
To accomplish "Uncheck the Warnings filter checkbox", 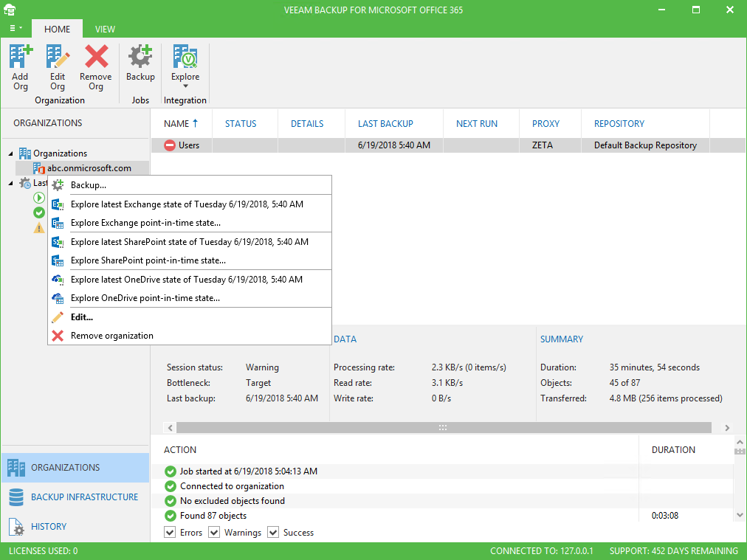I will click(x=214, y=533).
